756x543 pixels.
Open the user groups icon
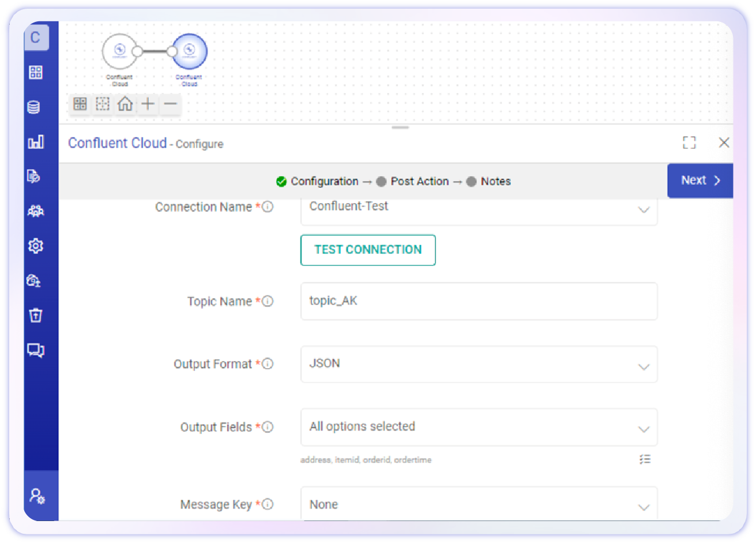(36, 211)
